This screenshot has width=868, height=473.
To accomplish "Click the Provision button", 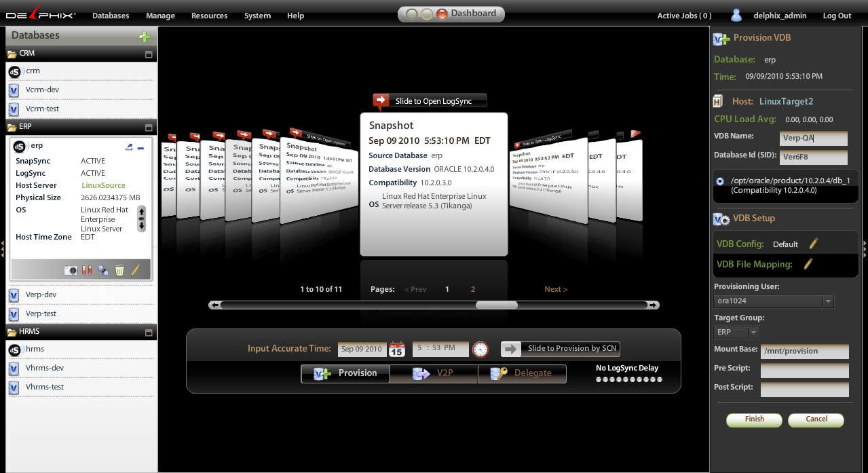I will pos(345,373).
